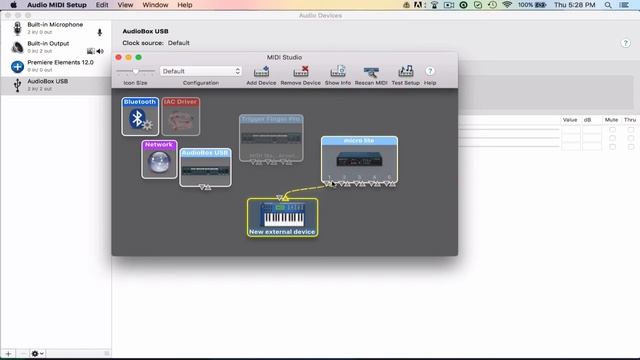Click micro lite port 3 connector
The image size is (640, 360).
tap(360, 184)
